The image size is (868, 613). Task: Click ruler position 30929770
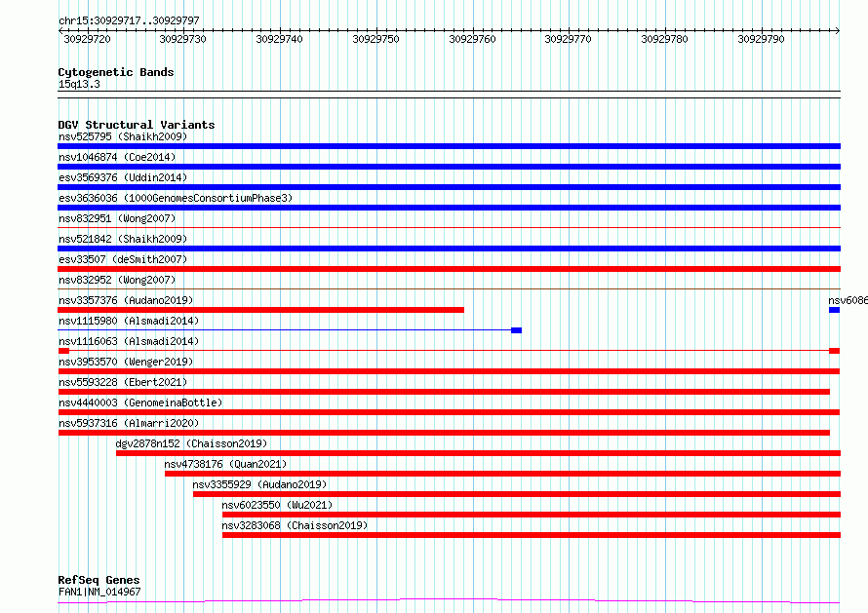(568, 39)
